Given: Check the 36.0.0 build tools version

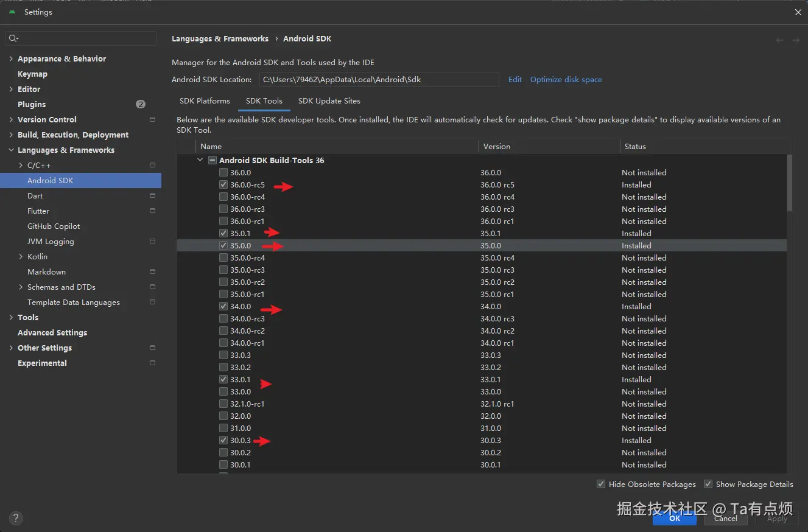Looking at the screenshot, I should [x=223, y=172].
